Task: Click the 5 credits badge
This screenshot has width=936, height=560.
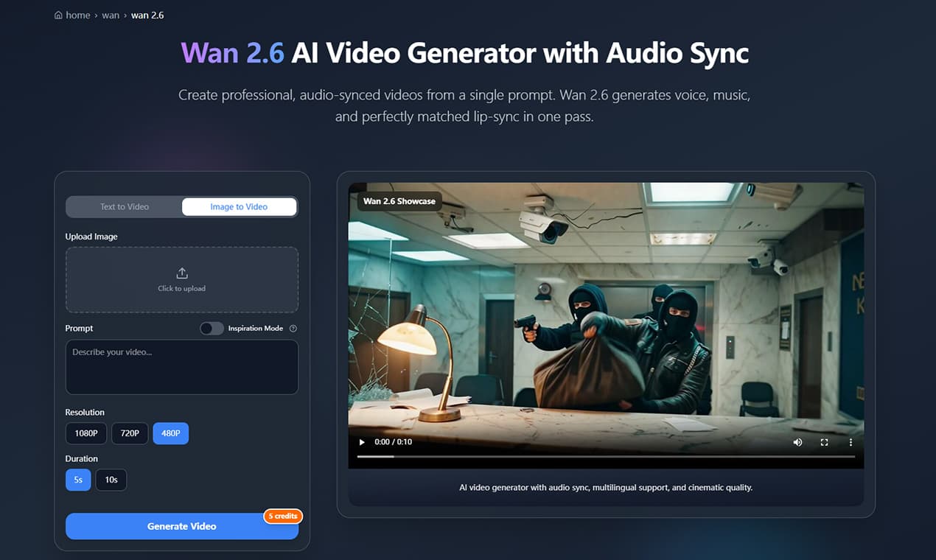Action: pos(283,516)
